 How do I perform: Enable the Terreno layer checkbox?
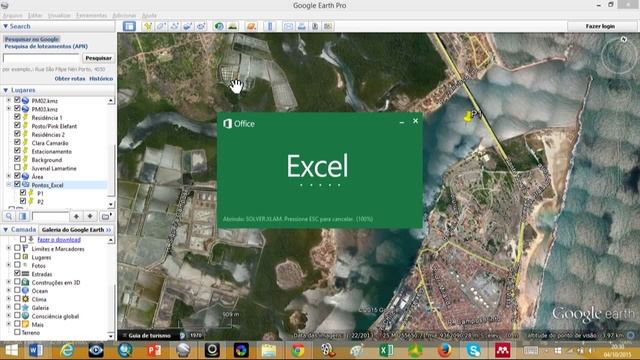click(17, 332)
